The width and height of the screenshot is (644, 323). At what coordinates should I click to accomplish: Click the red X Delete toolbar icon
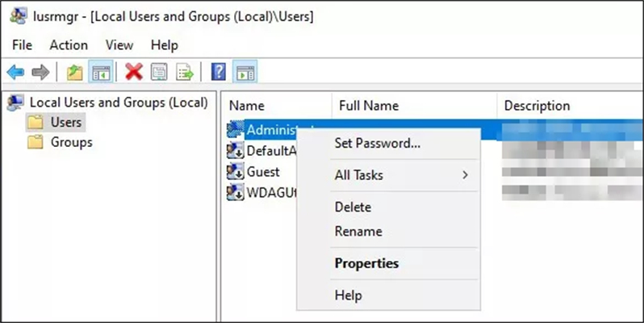134,73
